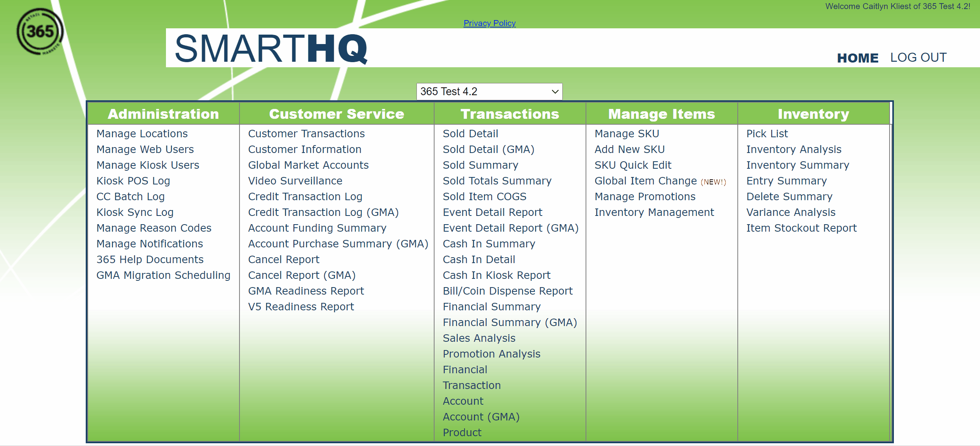Open the Transaction link under Transactions
Image resolution: width=980 pixels, height=446 pixels.
click(x=472, y=385)
